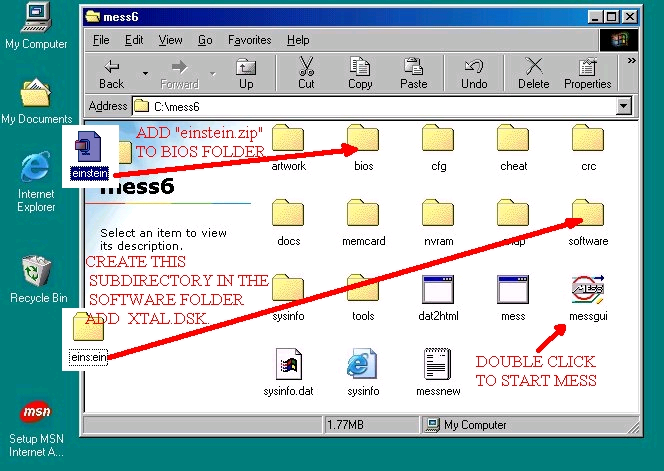Select the sysinfo.dat file
Screen dimensions: 664x471
[x=288, y=372]
